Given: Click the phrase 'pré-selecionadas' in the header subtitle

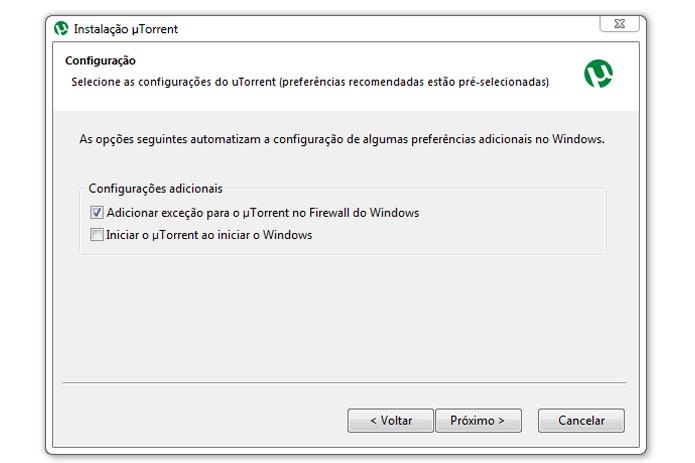Looking at the screenshot, I should (504, 82).
